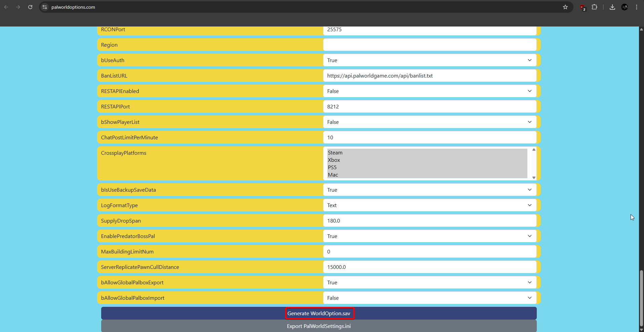Click the red extension icon with badge
This screenshot has height=332, width=644.
582,7
